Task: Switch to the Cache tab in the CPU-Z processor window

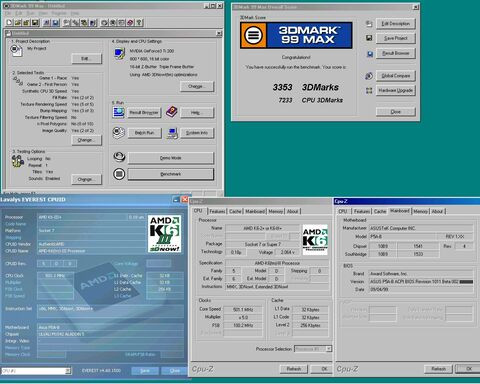Action: pos(235,211)
